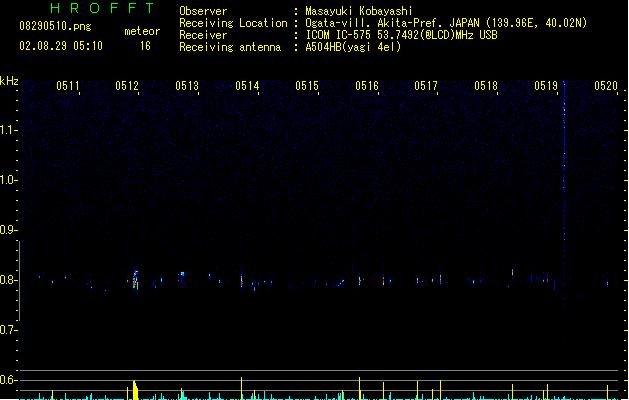629x400 pixels.
Task: Click the 0519 time marker
Action: point(546,86)
